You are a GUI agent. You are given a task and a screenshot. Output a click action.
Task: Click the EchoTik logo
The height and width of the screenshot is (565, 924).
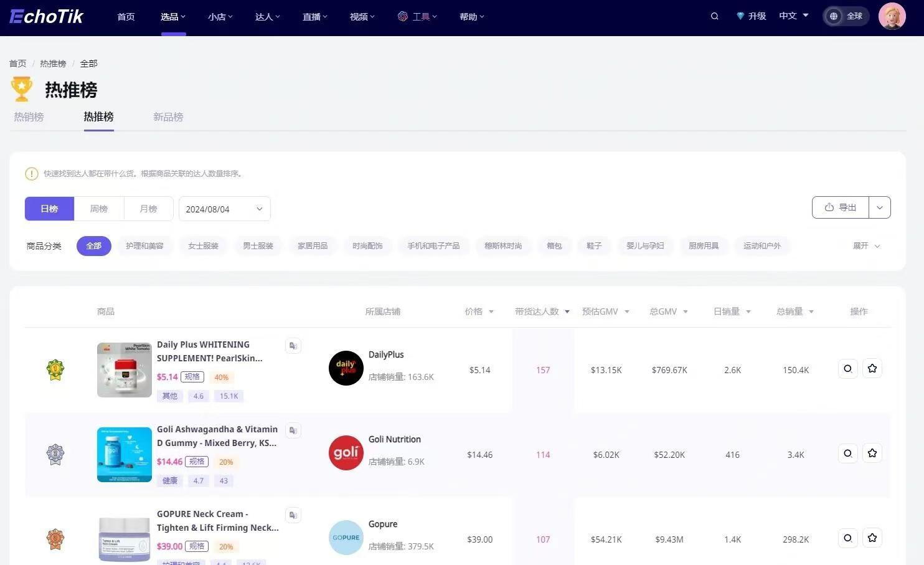(x=47, y=16)
